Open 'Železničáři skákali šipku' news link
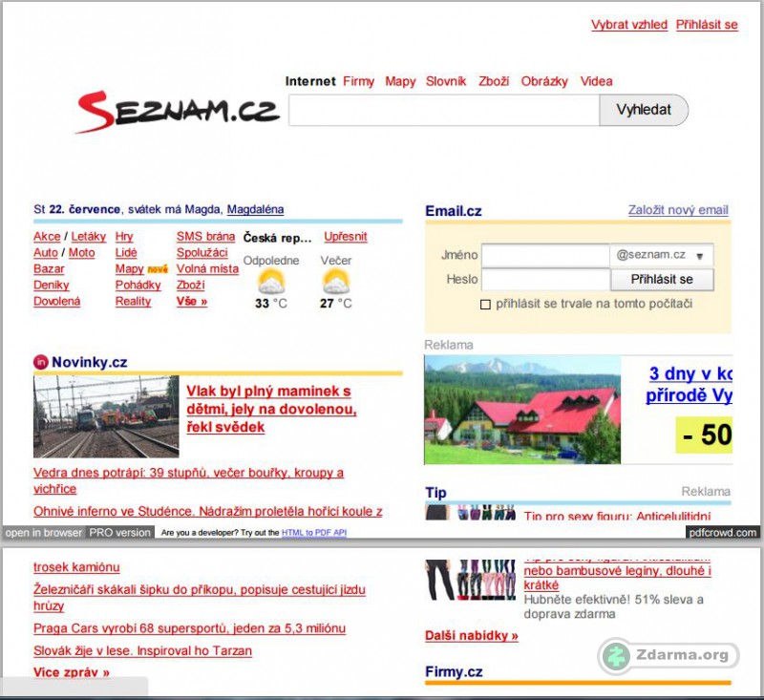The width and height of the screenshot is (764, 700). [200, 597]
